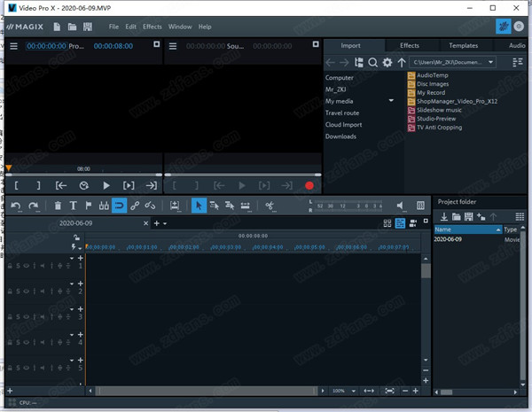
Task: Click the speaker volume icon in toolbar
Action: 401,206
